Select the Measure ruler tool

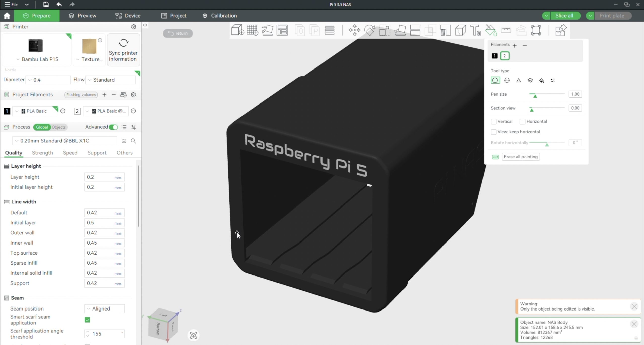tap(506, 30)
